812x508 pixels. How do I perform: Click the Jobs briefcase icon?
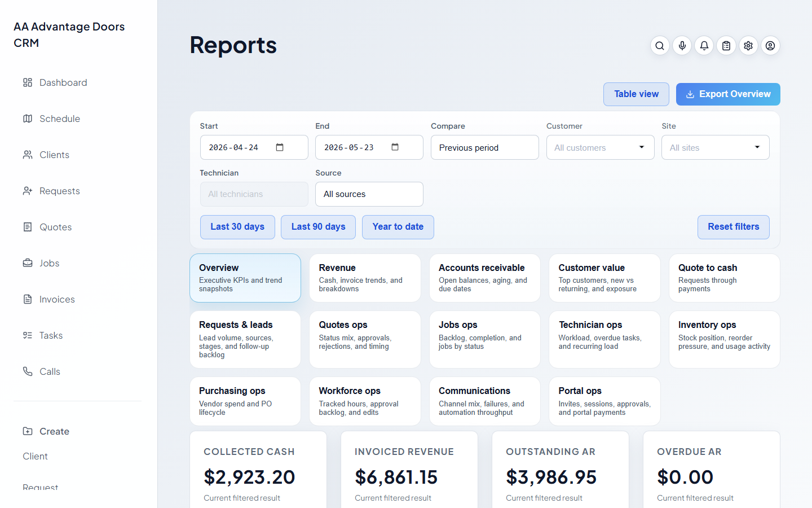[x=28, y=263]
